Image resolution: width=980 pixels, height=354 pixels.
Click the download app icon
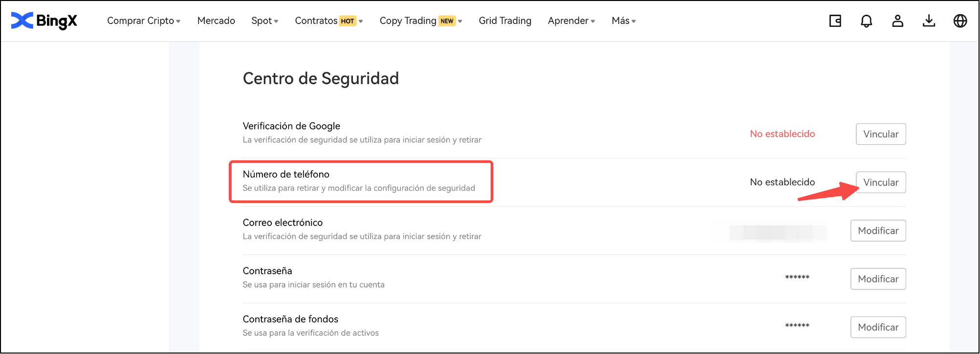pos(929,21)
